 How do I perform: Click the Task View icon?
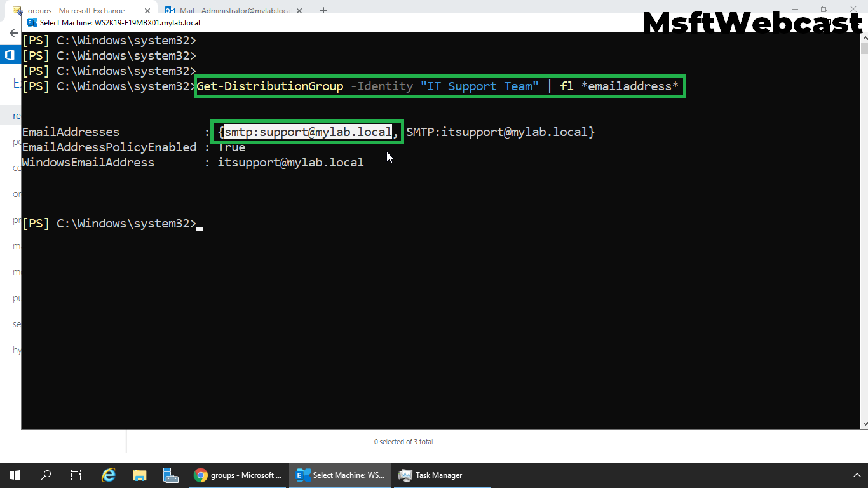click(76, 475)
